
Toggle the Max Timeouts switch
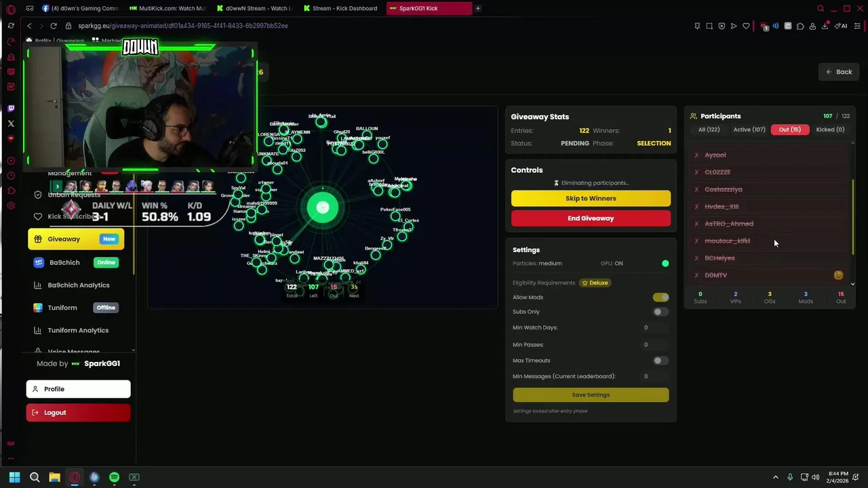pyautogui.click(x=660, y=361)
